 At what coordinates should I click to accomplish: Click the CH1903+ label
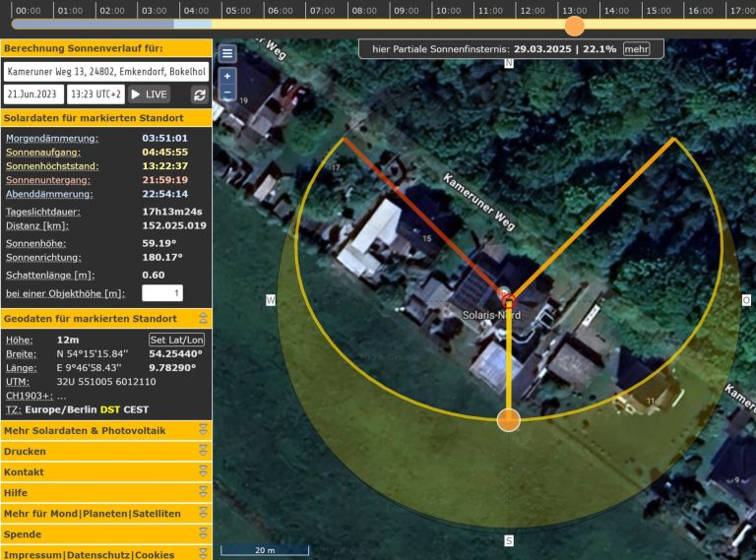(30, 396)
